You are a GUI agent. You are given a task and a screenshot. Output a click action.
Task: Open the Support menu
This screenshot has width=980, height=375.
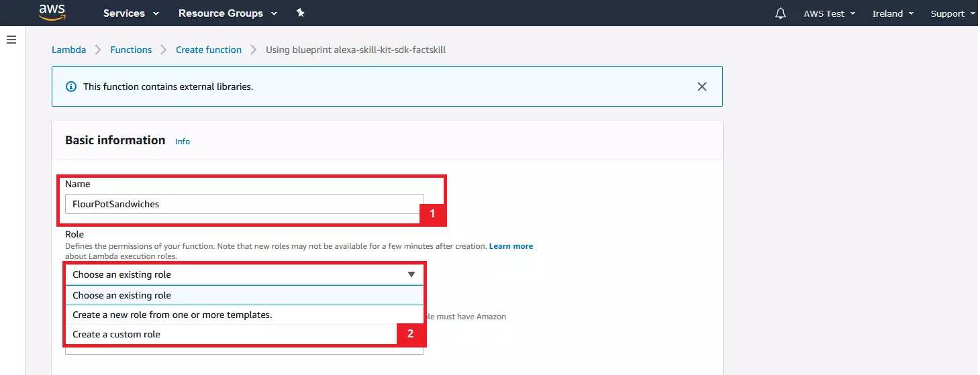[952, 13]
